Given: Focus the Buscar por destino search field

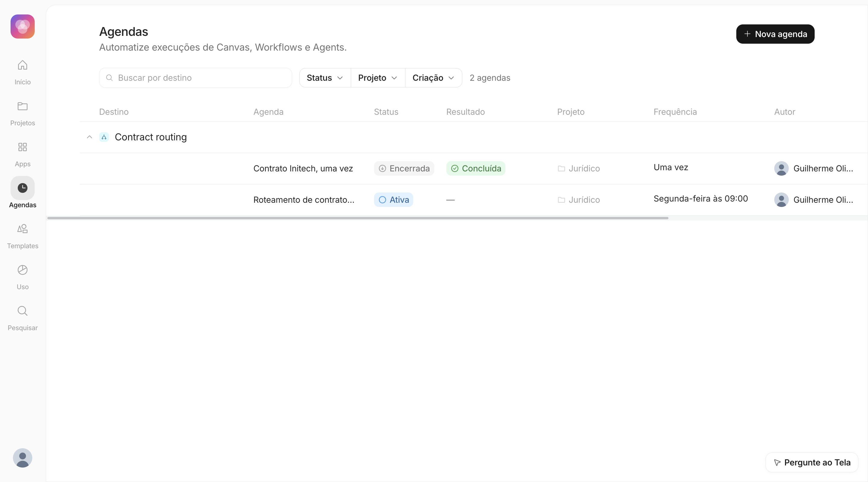Looking at the screenshot, I should click(195, 78).
